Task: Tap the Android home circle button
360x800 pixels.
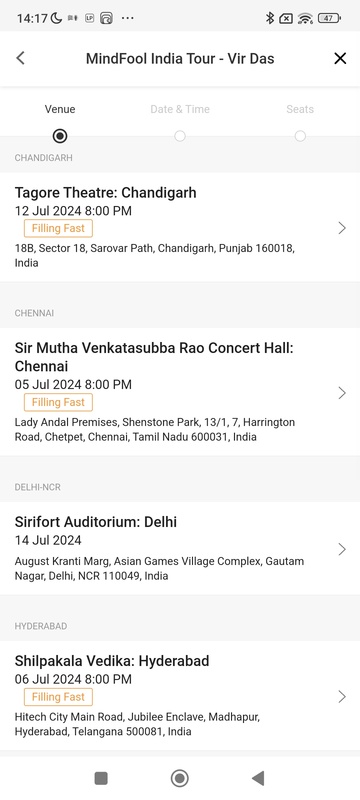Action: (179, 778)
